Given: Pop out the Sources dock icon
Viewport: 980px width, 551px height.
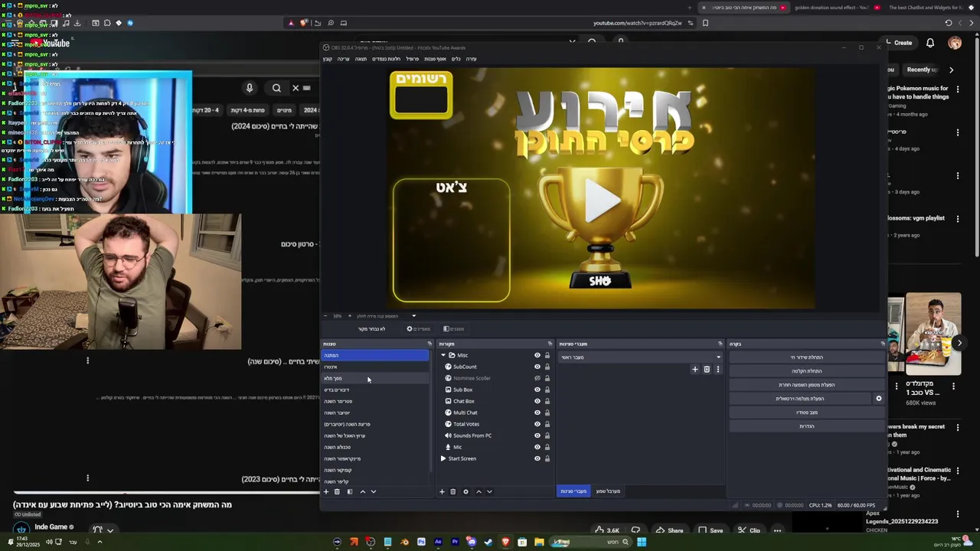Looking at the screenshot, I should 550,344.
